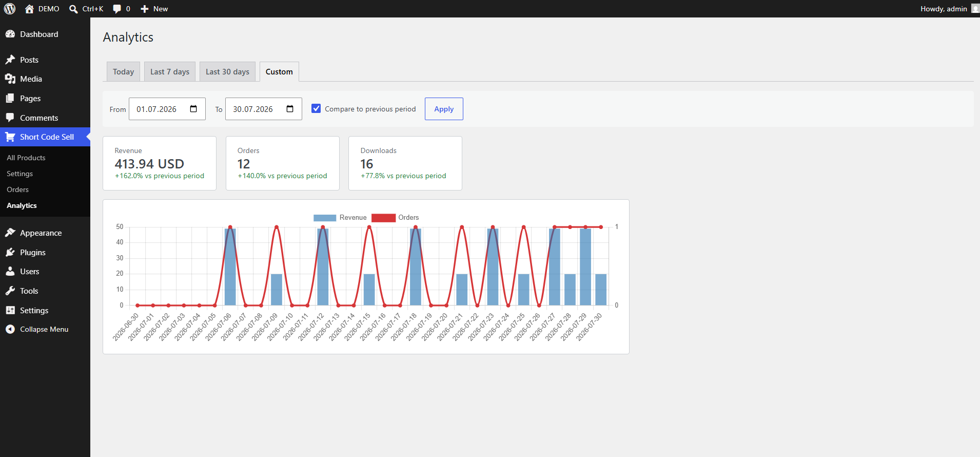Click the +162.0% vs previous period text

pos(160,176)
